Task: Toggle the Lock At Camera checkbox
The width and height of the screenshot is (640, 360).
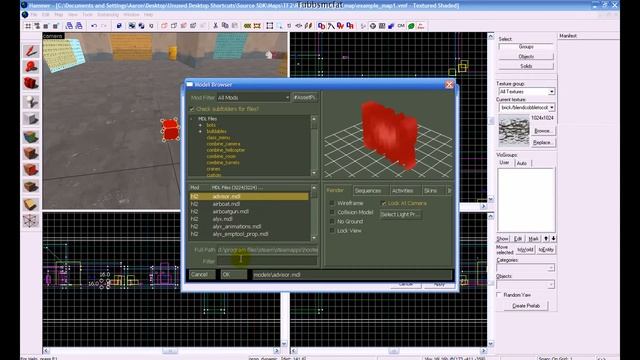Action: point(383,203)
